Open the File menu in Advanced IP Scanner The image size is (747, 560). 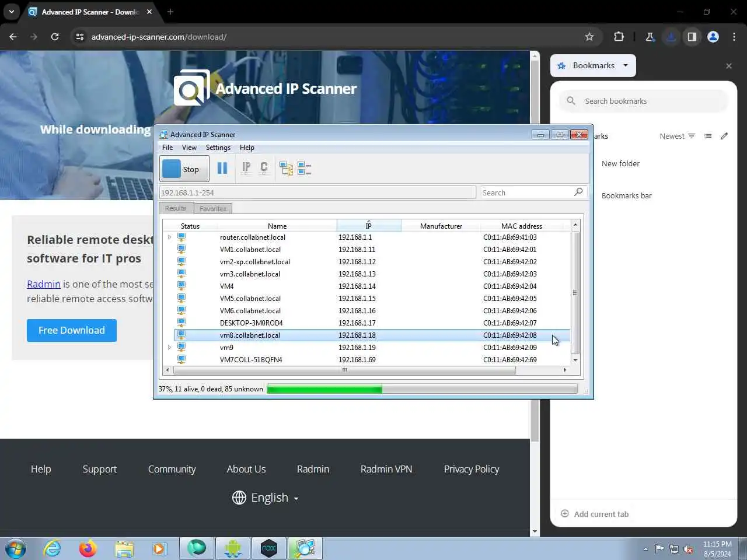click(x=167, y=148)
